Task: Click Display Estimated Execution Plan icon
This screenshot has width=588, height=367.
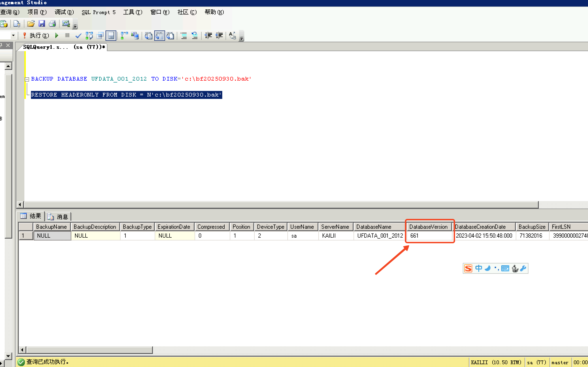Action: click(x=89, y=36)
